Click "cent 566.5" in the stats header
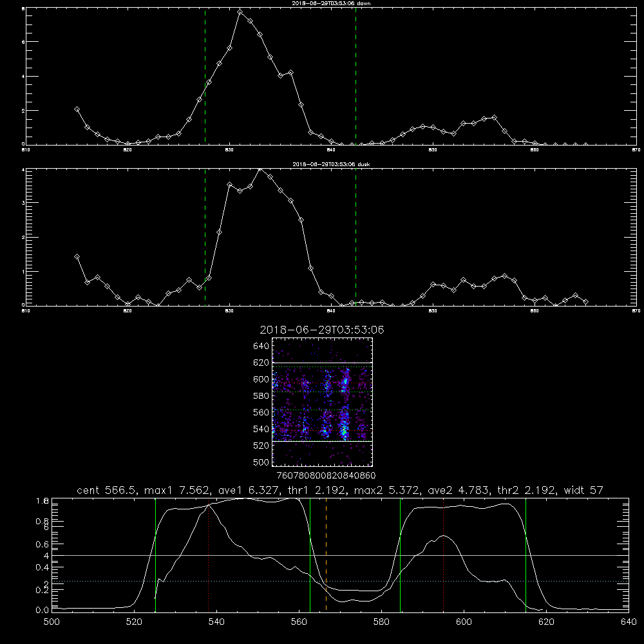The height and width of the screenshot is (644, 644). [107, 490]
